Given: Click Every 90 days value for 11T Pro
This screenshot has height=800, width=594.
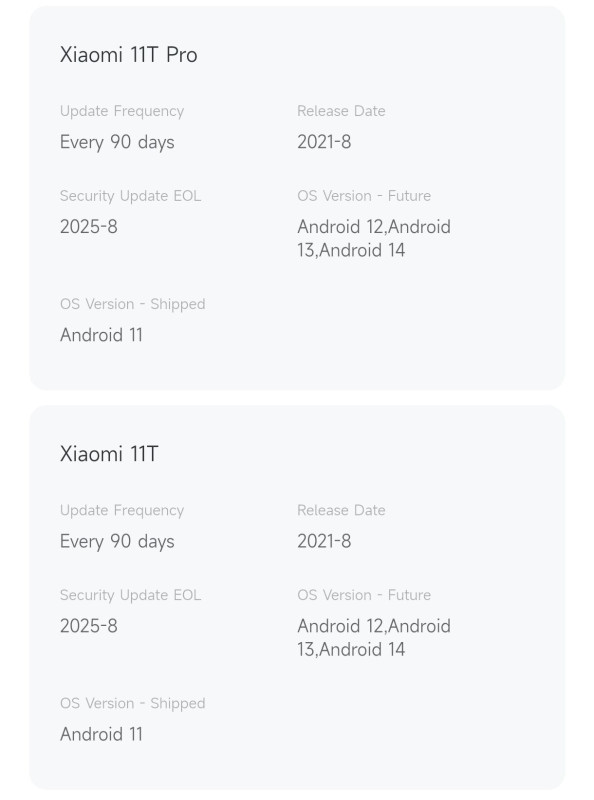Looking at the screenshot, I should point(117,142).
